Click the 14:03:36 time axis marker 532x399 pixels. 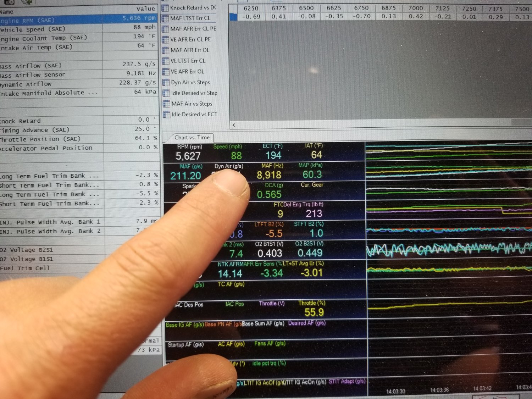[439, 390]
